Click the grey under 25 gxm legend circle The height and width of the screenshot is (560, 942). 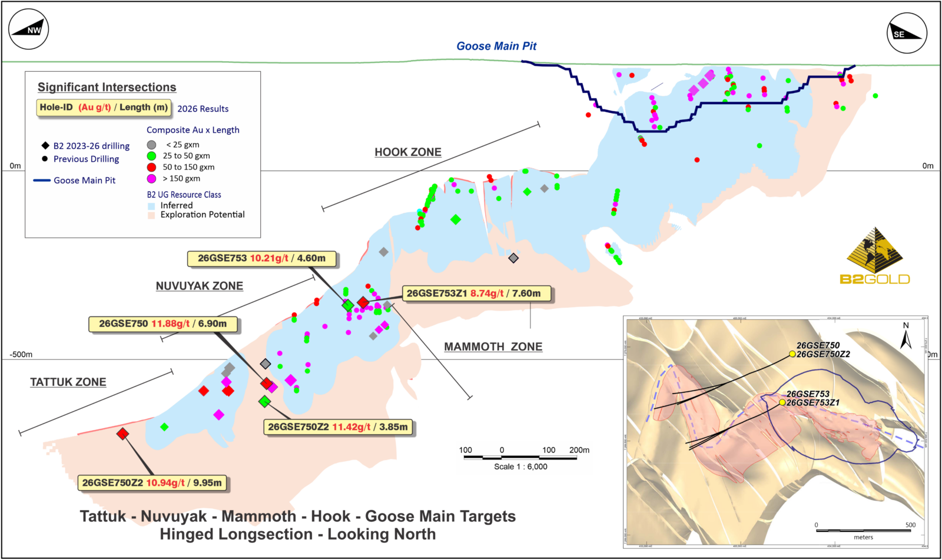tap(151, 145)
